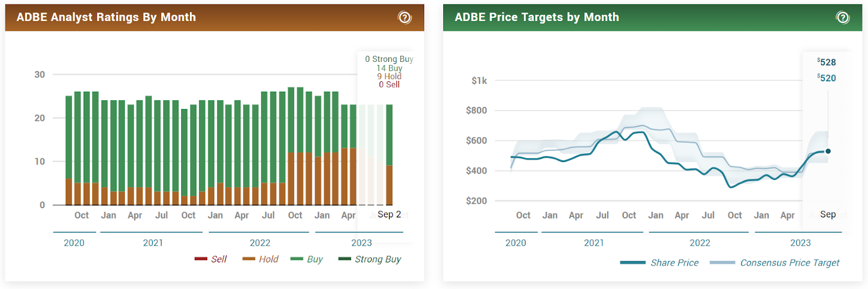Toggle Strong Buy series in ratings legend

[x=369, y=259]
